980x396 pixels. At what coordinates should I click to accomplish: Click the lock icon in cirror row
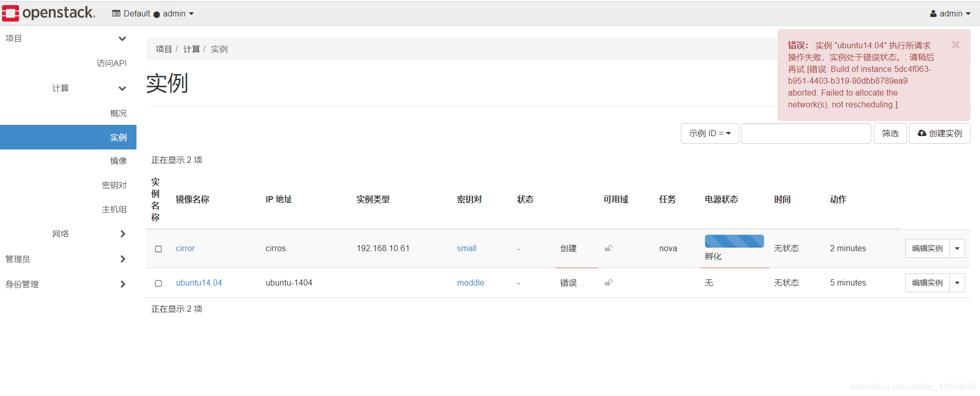609,248
